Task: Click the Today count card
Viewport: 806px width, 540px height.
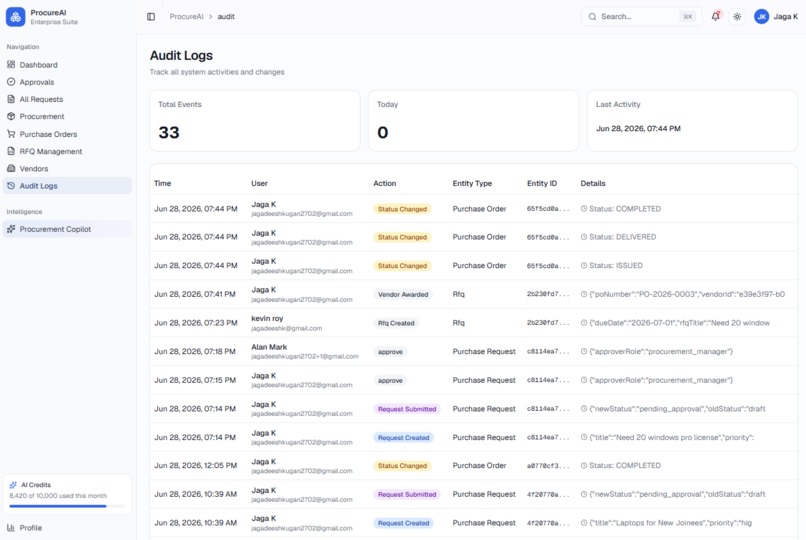Action: coord(473,121)
